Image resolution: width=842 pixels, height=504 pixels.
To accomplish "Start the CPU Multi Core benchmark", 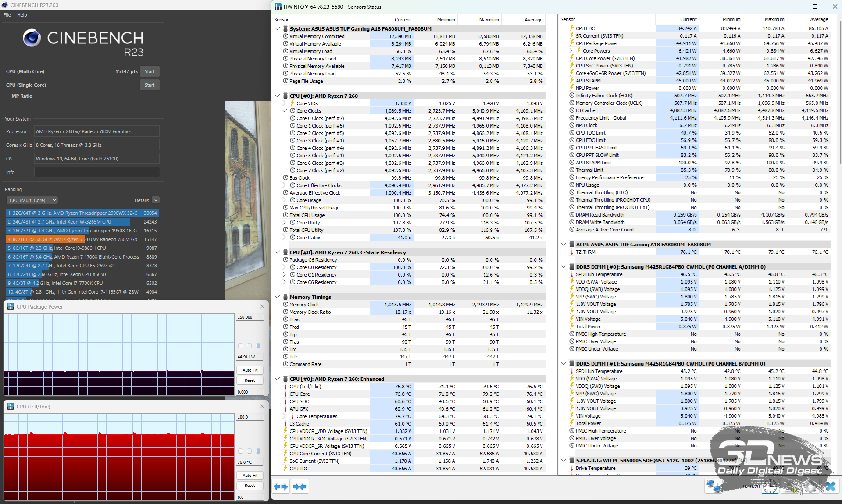I will click(150, 71).
